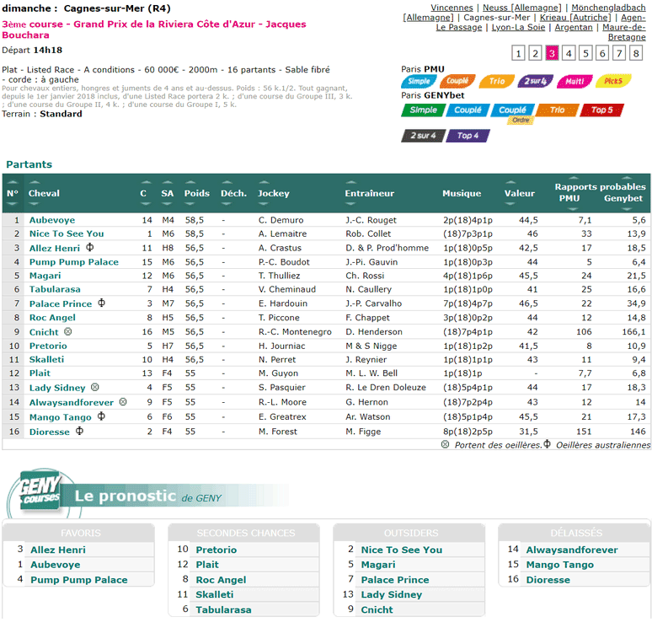Sort ascending by Poids column arrow
The height and width of the screenshot is (644, 652).
(190, 183)
